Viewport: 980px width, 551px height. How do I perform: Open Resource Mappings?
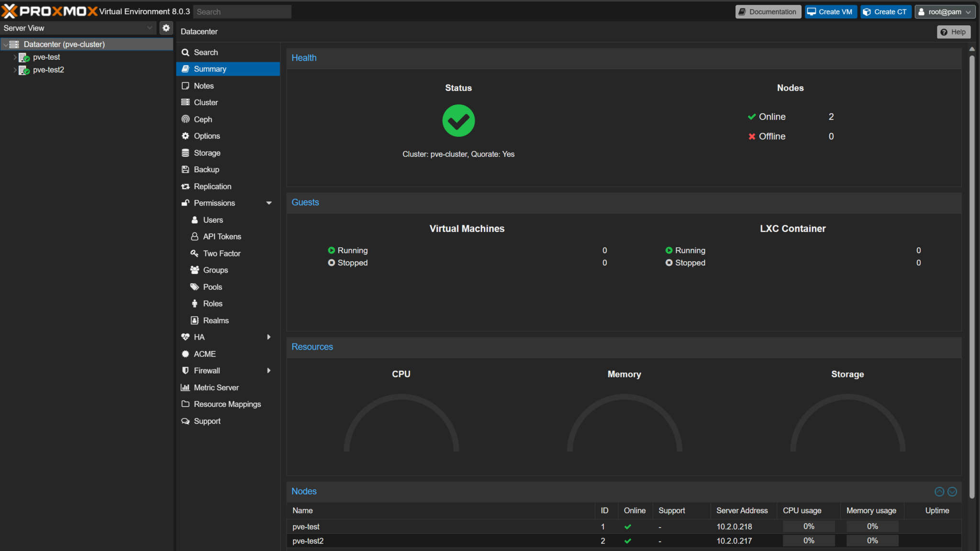click(228, 404)
